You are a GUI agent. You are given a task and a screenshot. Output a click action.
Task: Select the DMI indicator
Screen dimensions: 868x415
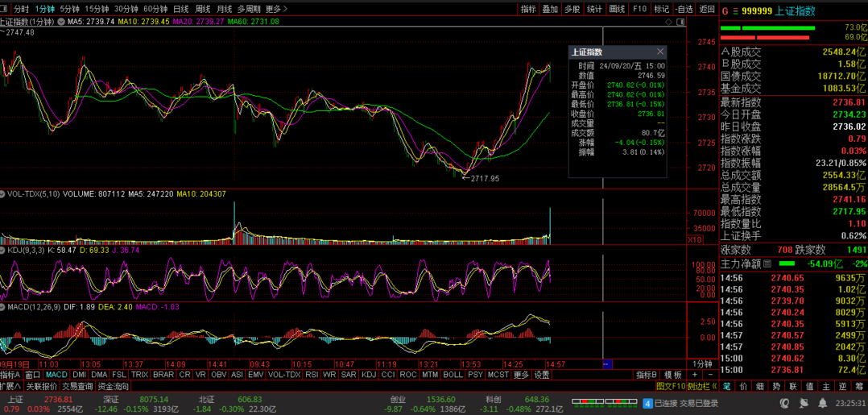coord(79,375)
